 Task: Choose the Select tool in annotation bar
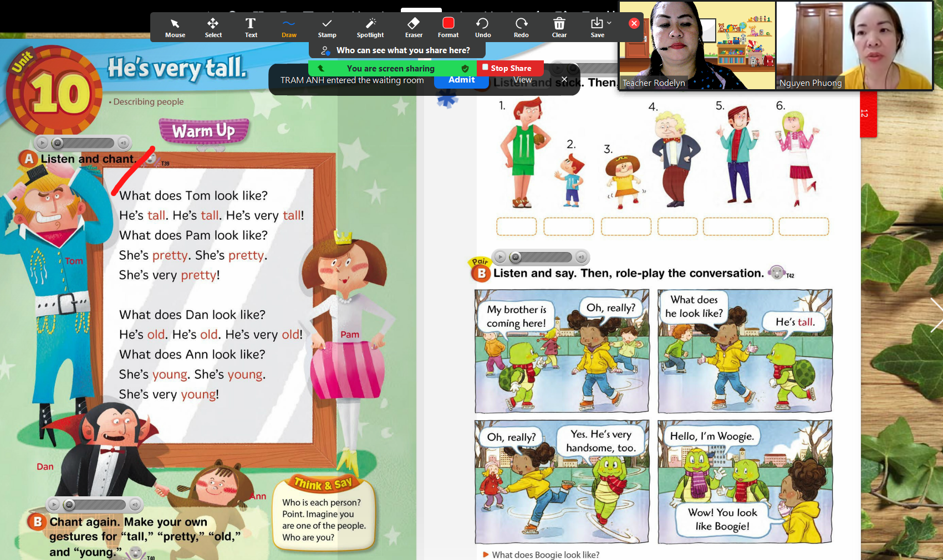[213, 28]
